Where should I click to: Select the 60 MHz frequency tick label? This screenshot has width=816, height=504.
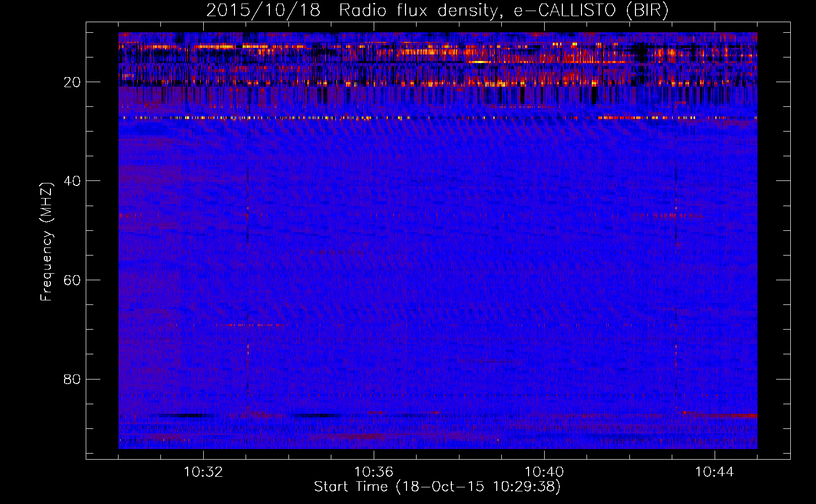point(73,280)
